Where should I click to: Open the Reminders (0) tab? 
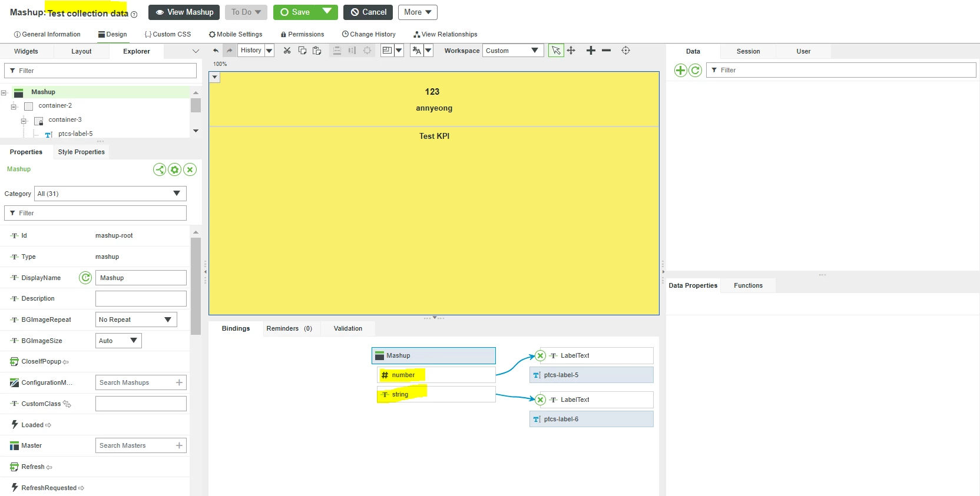tap(289, 328)
